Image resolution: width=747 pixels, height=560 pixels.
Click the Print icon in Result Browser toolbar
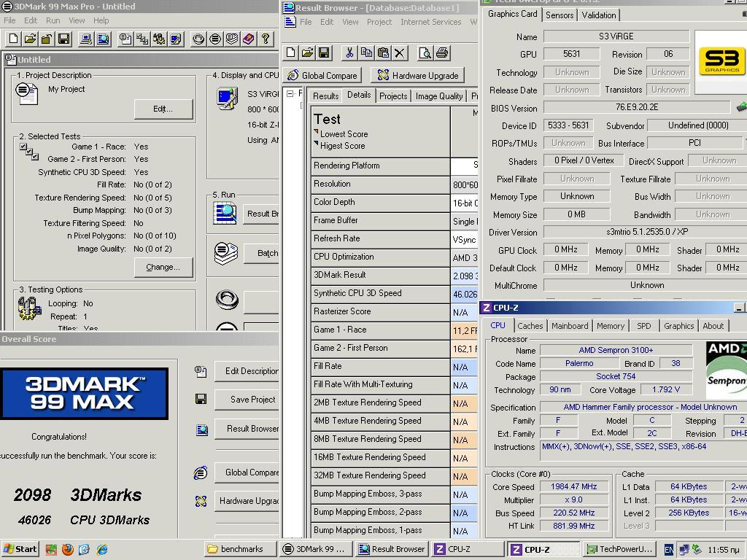tap(441, 52)
